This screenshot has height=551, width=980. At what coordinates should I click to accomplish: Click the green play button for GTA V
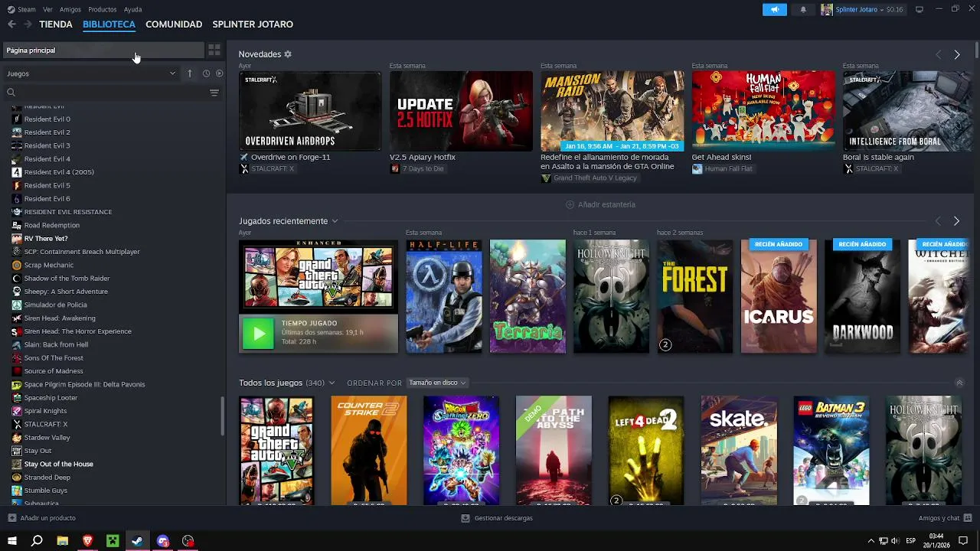[258, 334]
